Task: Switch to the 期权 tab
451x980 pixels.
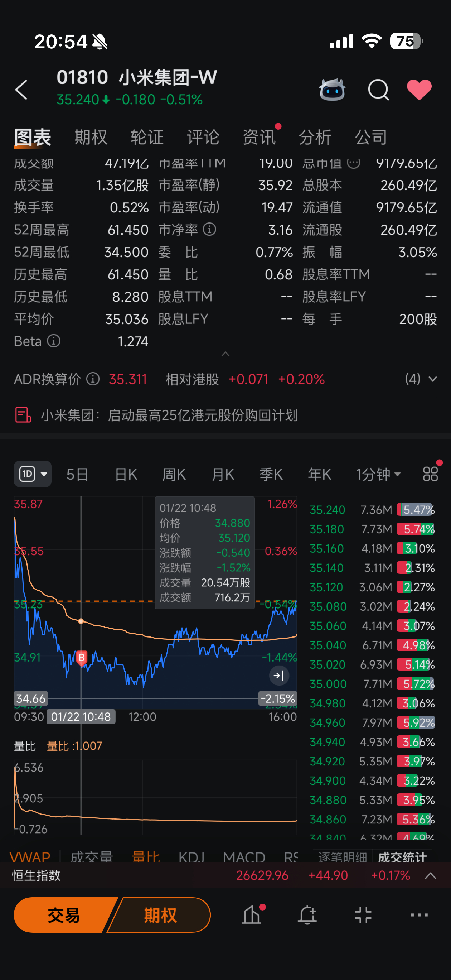Action: pyautogui.click(x=91, y=137)
